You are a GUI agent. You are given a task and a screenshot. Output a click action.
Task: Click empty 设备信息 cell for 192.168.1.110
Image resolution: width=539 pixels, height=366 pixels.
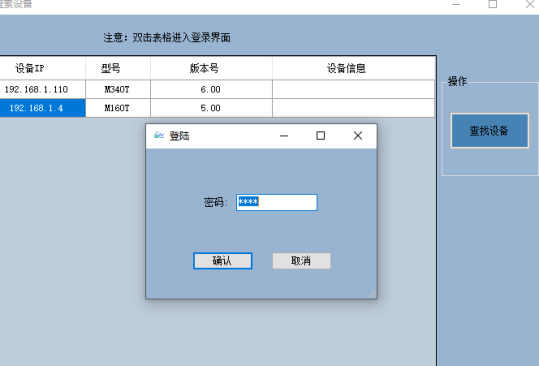click(x=354, y=89)
